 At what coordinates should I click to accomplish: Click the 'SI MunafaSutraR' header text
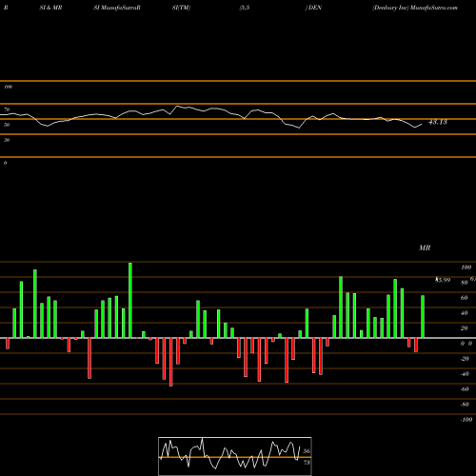[x=117, y=8]
